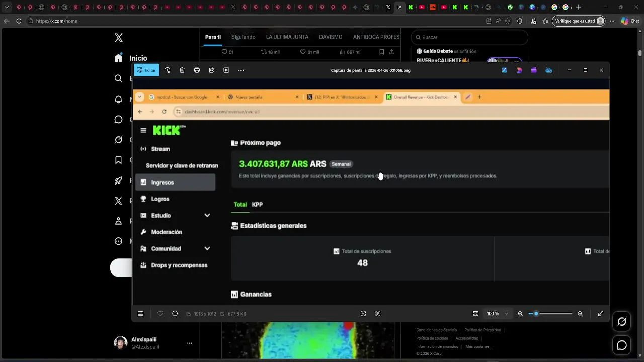Repost the post with 18 mil reposts
This screenshot has width=644, height=362.
click(270, 52)
